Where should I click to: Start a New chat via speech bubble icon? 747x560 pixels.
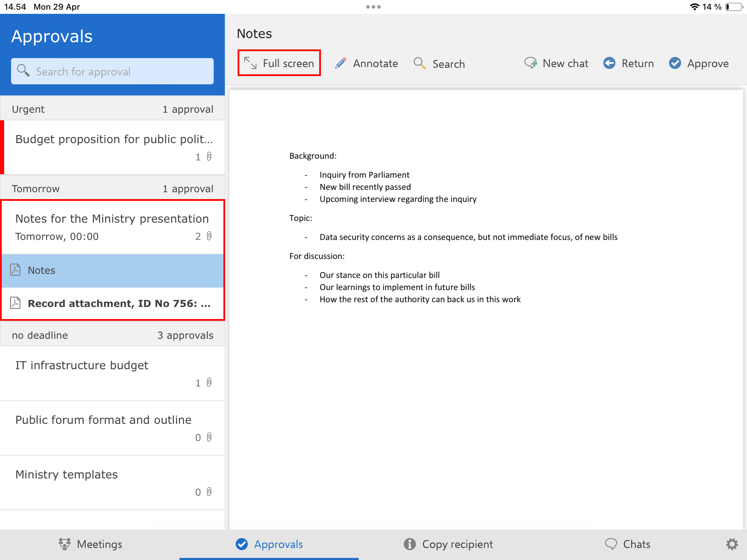tap(531, 63)
